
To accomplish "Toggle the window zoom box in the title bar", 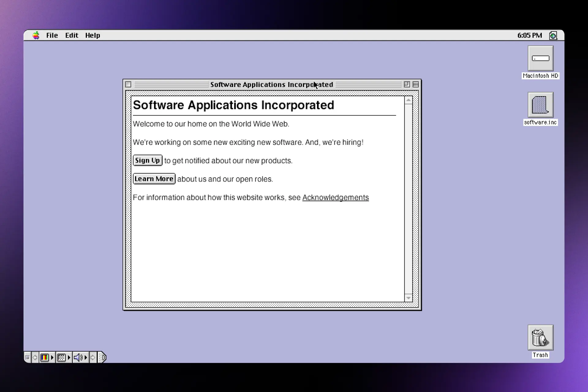I will [x=407, y=85].
